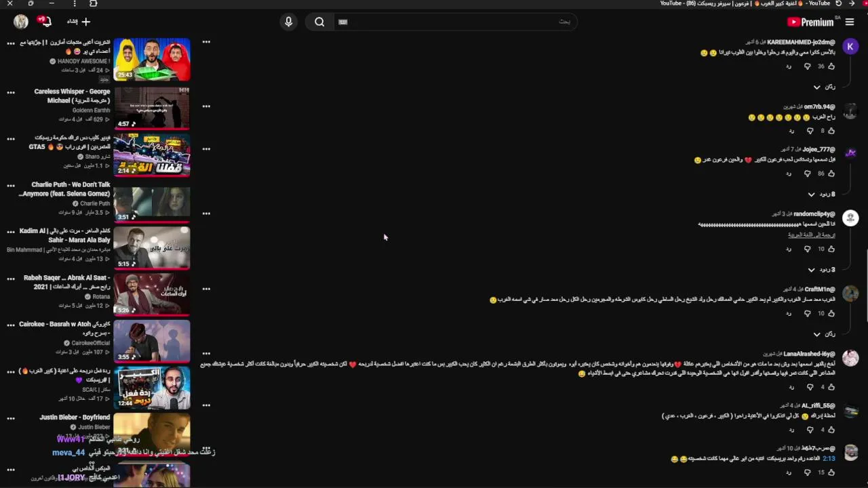Open the @LanaAlrashed-i6y channel name
Viewport: 868px width, 488px height.
click(810, 354)
